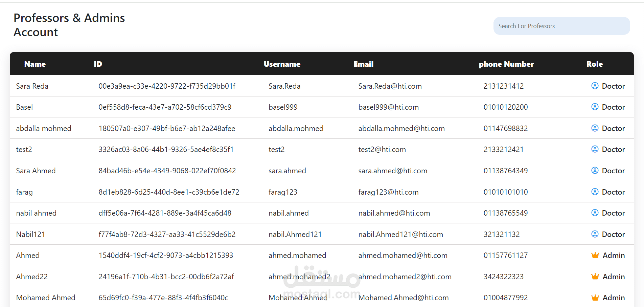Click the Email column header
Screen dimensions: 644x307
click(363, 64)
